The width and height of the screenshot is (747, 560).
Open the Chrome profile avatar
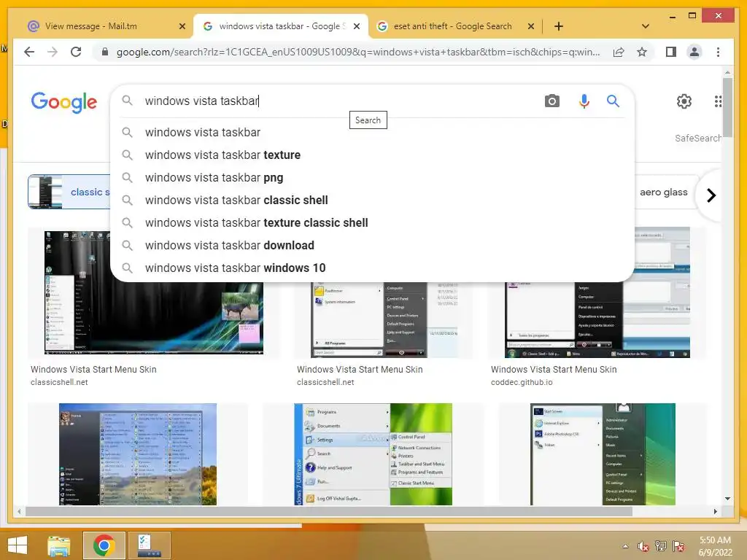694,52
